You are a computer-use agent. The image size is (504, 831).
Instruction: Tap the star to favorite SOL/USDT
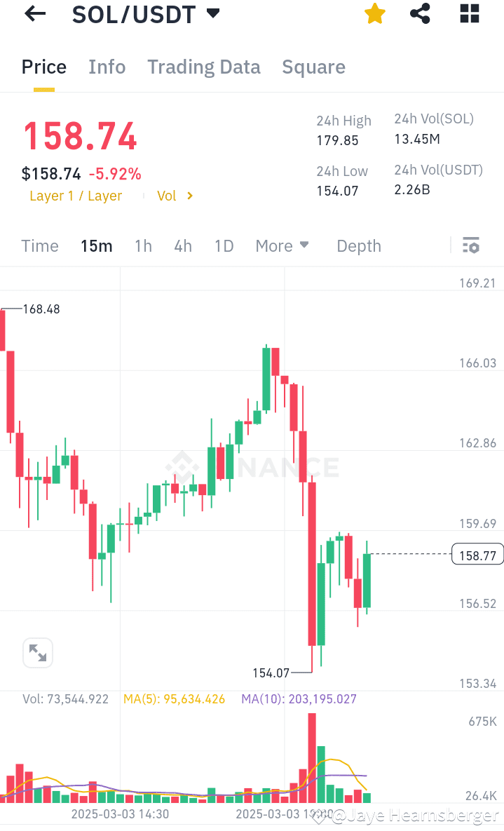pos(374,13)
